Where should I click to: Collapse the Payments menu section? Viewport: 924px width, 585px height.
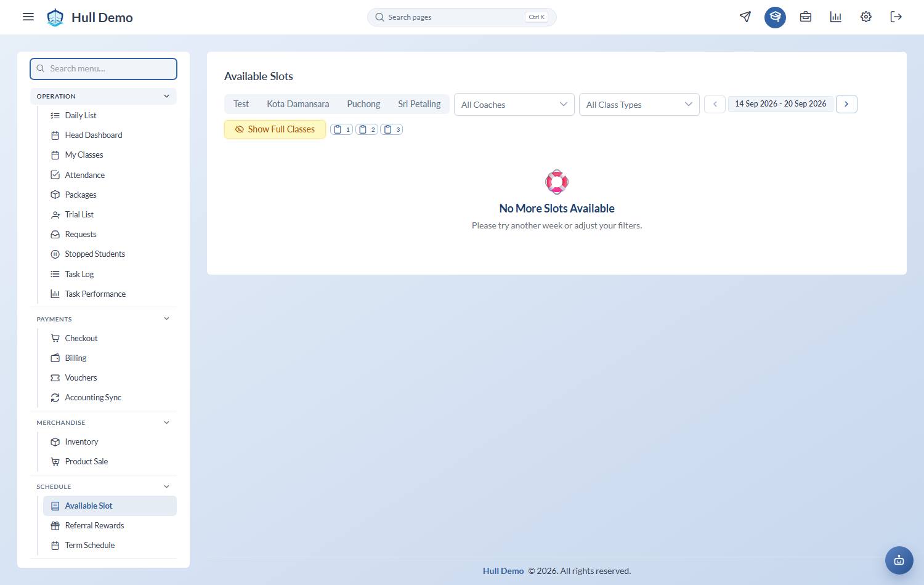click(x=103, y=319)
